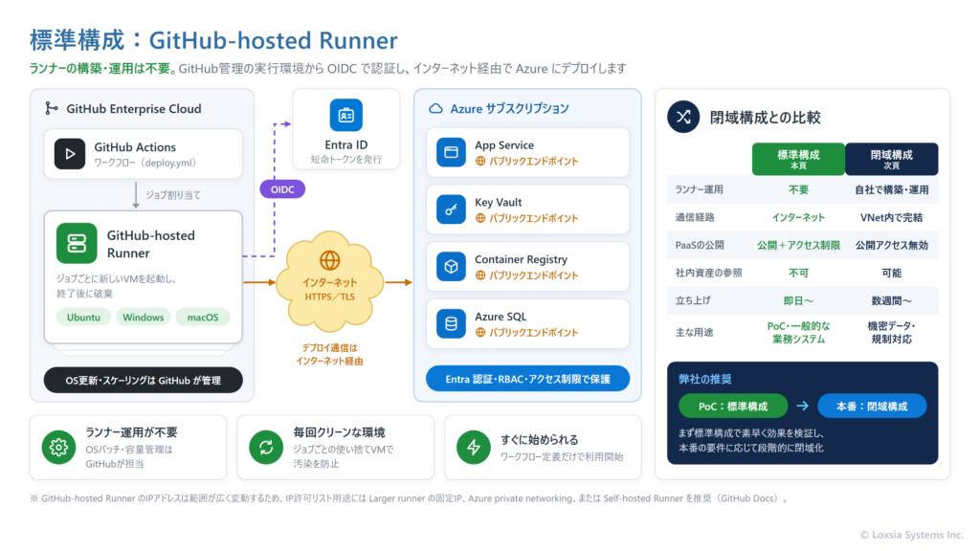Image resolution: width=980 pixels, height=551 pixels.
Task: Click the 機密データ・規制対応 cell
Action: [x=891, y=332]
